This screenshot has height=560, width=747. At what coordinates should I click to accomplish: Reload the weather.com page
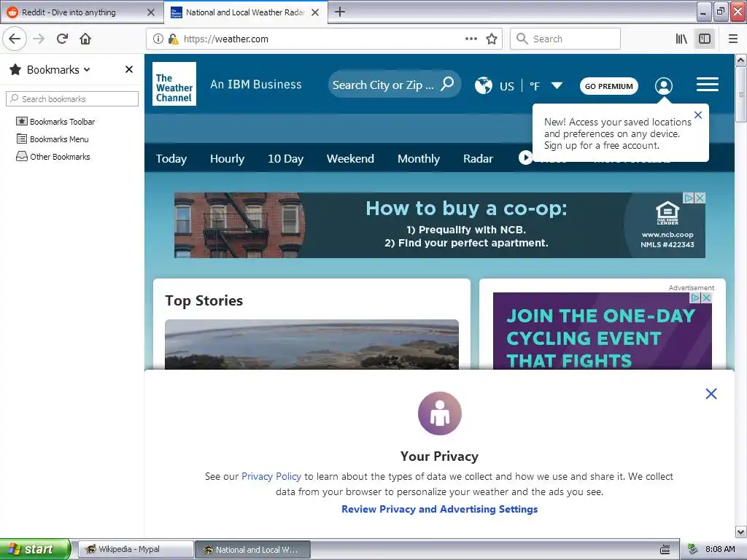62,39
